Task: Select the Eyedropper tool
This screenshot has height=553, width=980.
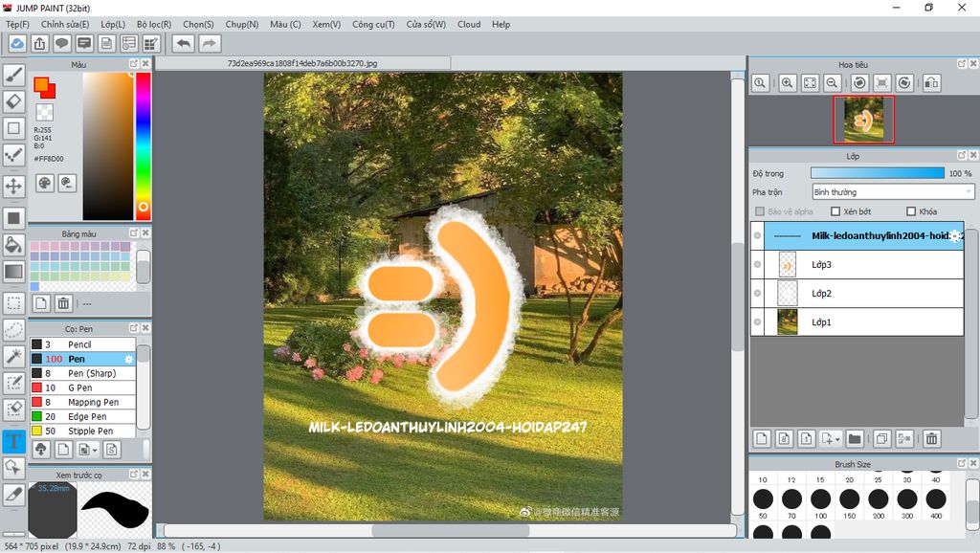Action: [x=13, y=494]
